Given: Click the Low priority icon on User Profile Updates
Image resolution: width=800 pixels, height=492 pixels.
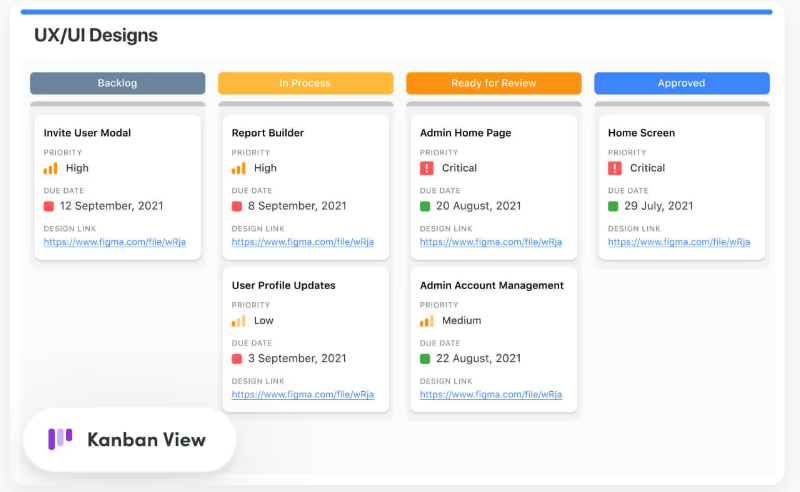Looking at the screenshot, I should (x=239, y=321).
